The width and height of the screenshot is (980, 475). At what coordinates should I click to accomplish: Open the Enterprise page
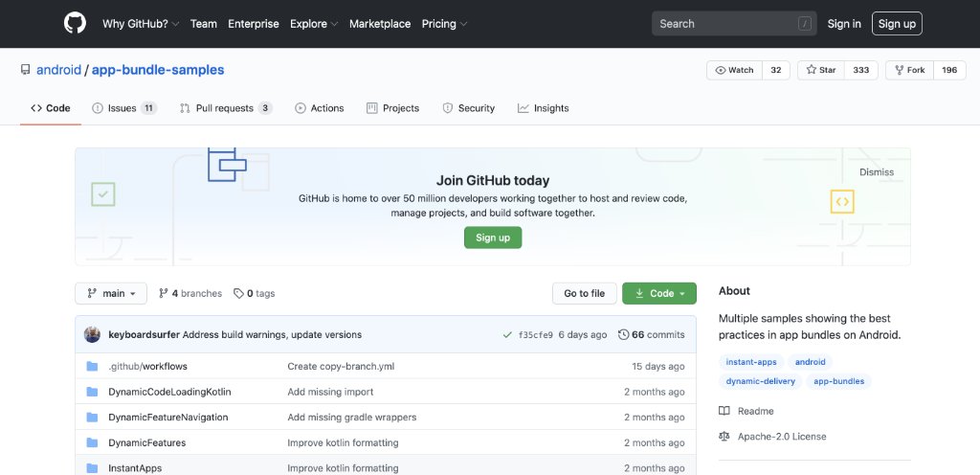tap(253, 24)
